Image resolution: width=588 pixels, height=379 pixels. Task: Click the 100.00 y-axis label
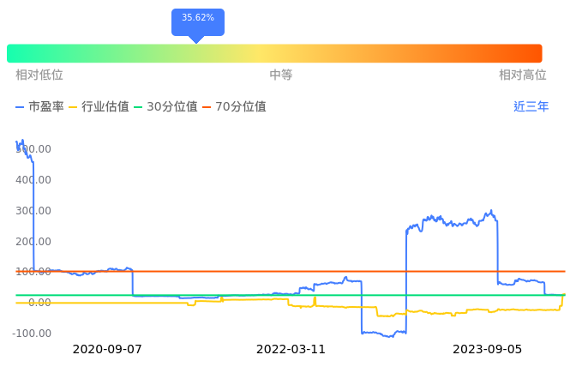[33, 272]
